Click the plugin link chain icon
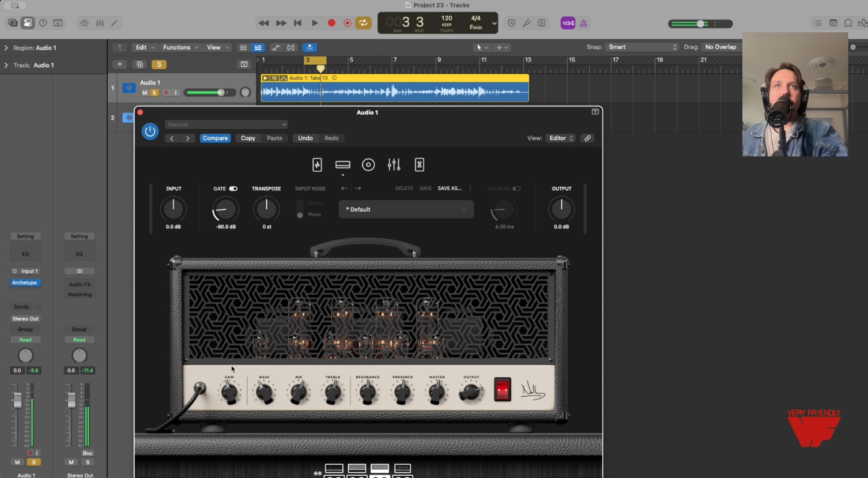This screenshot has height=478, width=868. tap(587, 138)
